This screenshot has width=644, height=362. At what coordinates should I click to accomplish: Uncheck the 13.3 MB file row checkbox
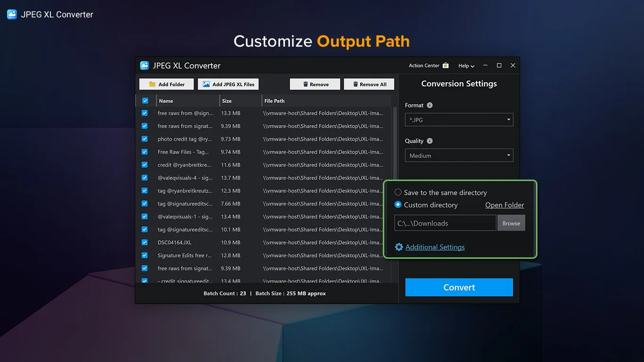tap(145, 113)
